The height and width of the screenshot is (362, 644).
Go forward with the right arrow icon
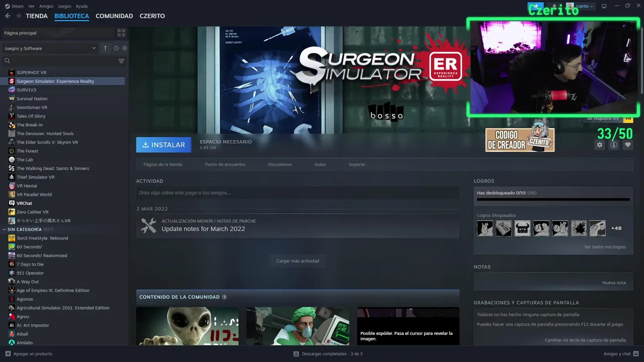coord(18,16)
